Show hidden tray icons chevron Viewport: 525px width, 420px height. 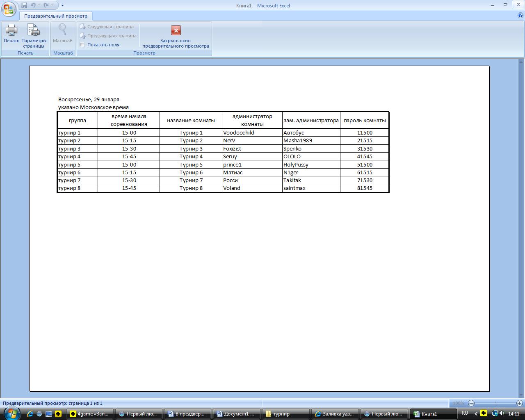click(x=476, y=413)
